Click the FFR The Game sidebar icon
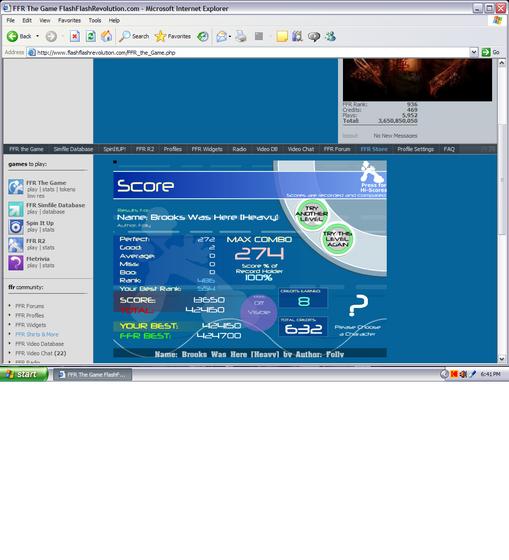 coord(16,187)
